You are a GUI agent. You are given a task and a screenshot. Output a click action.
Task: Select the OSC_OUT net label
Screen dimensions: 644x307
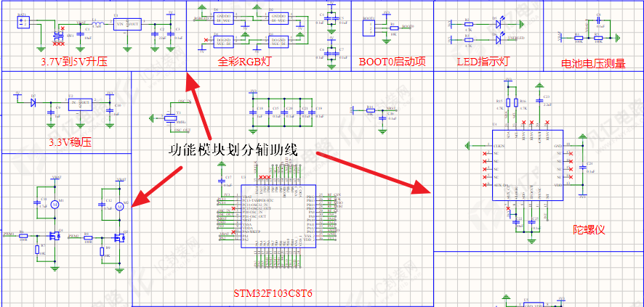[184, 129]
